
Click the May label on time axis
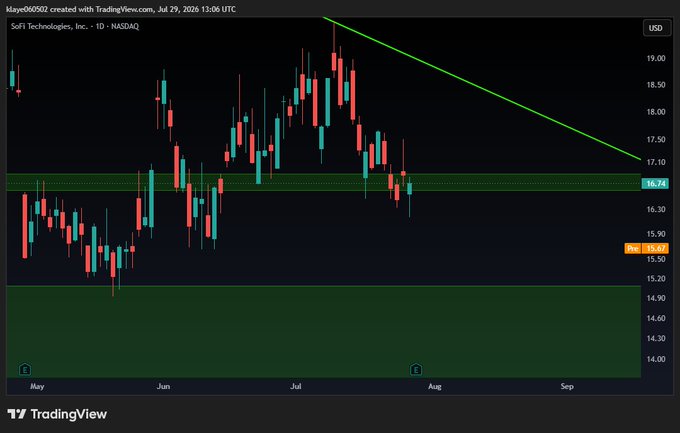pos(37,386)
